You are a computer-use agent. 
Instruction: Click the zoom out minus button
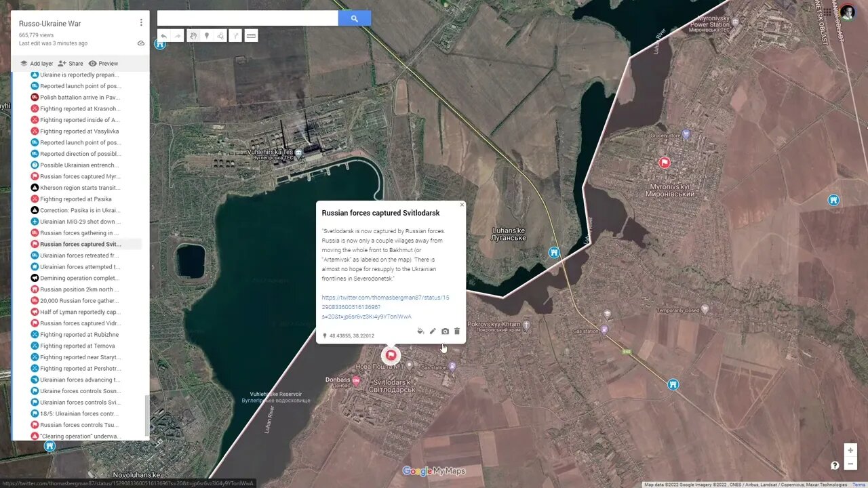point(850,464)
